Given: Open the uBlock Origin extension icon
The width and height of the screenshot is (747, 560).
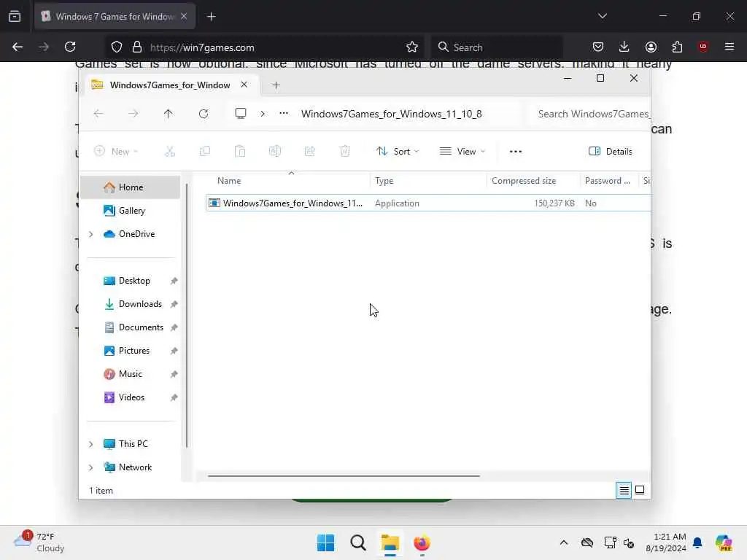Looking at the screenshot, I should coord(703,47).
